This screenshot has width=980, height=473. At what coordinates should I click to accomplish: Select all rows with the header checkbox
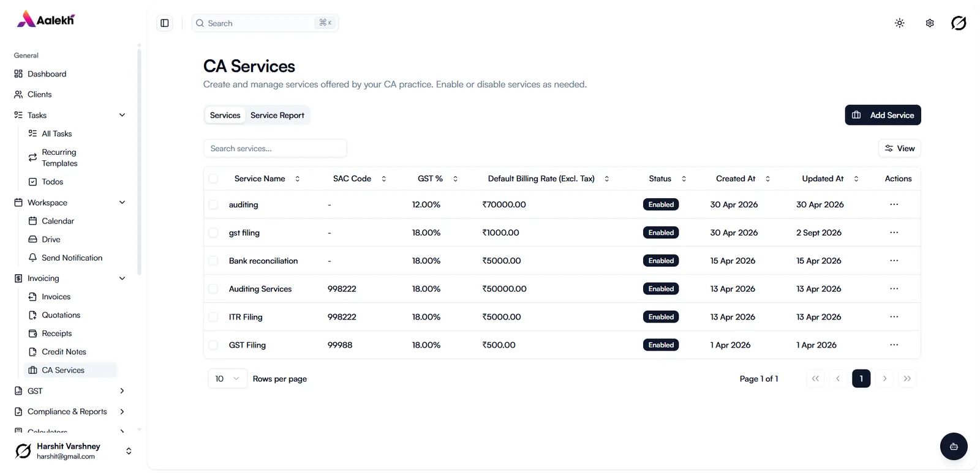[x=213, y=179]
